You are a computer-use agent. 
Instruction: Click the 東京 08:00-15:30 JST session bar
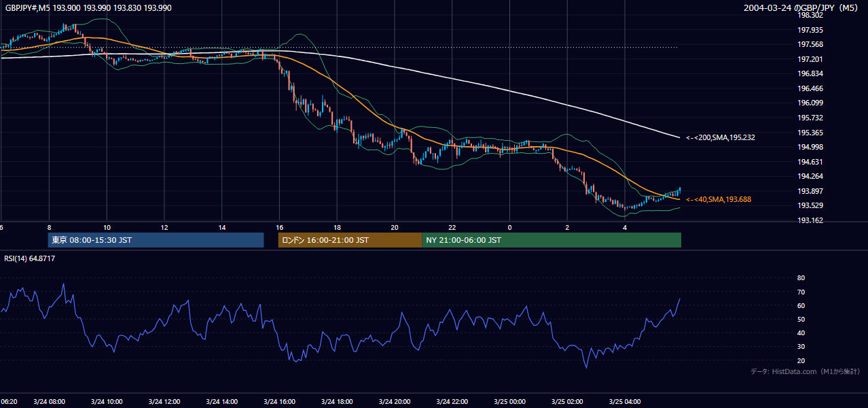tap(156, 240)
